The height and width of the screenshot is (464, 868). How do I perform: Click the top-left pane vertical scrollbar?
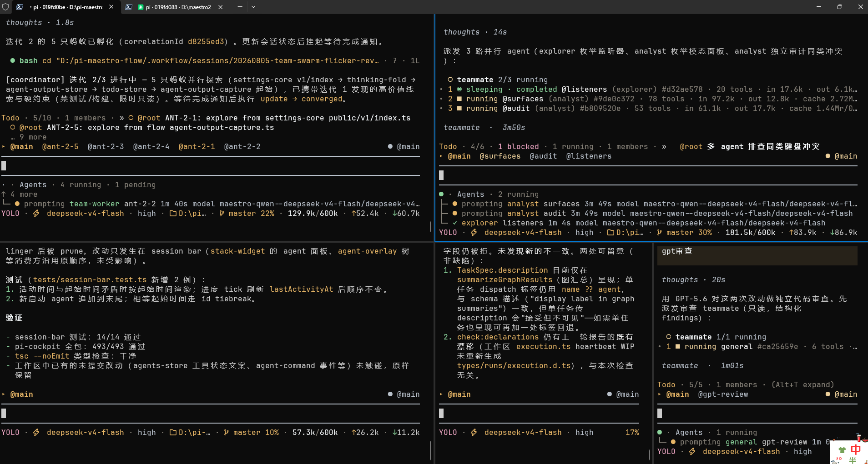pos(431,227)
